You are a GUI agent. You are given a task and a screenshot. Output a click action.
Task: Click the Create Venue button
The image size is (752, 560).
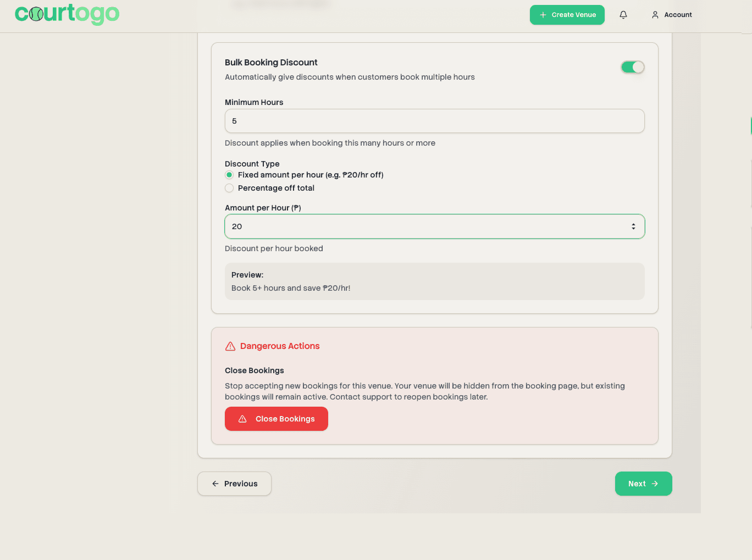(x=567, y=15)
